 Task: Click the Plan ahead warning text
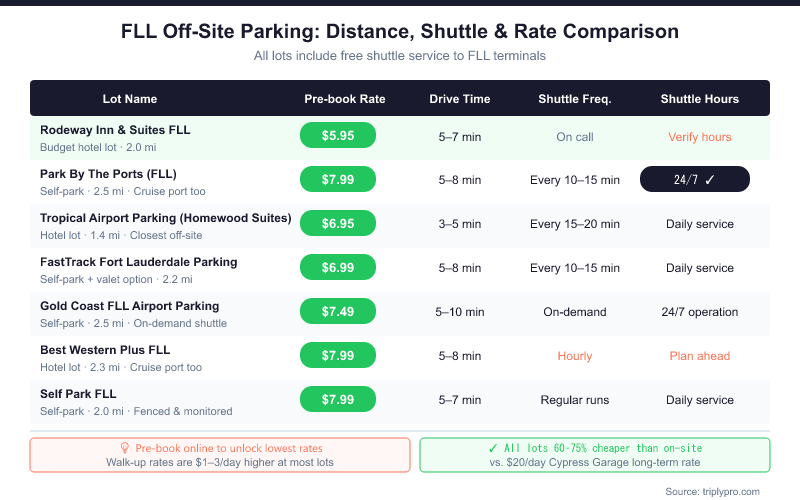[700, 356]
